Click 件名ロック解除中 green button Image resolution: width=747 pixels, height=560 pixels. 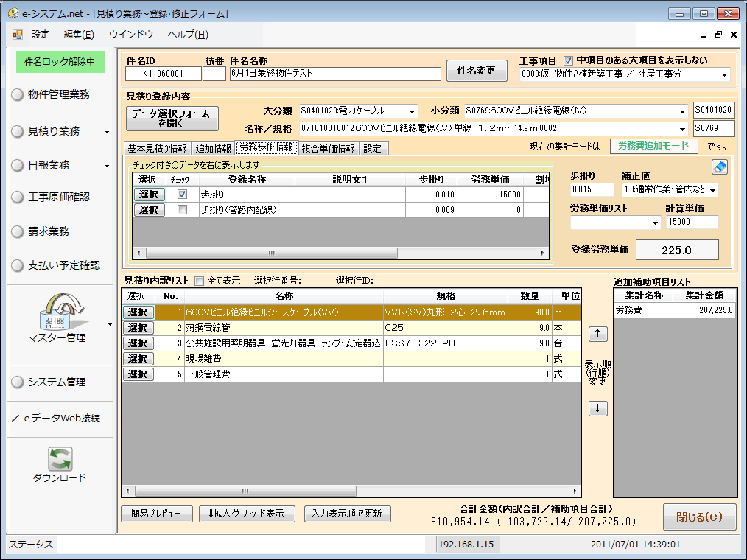click(x=60, y=61)
